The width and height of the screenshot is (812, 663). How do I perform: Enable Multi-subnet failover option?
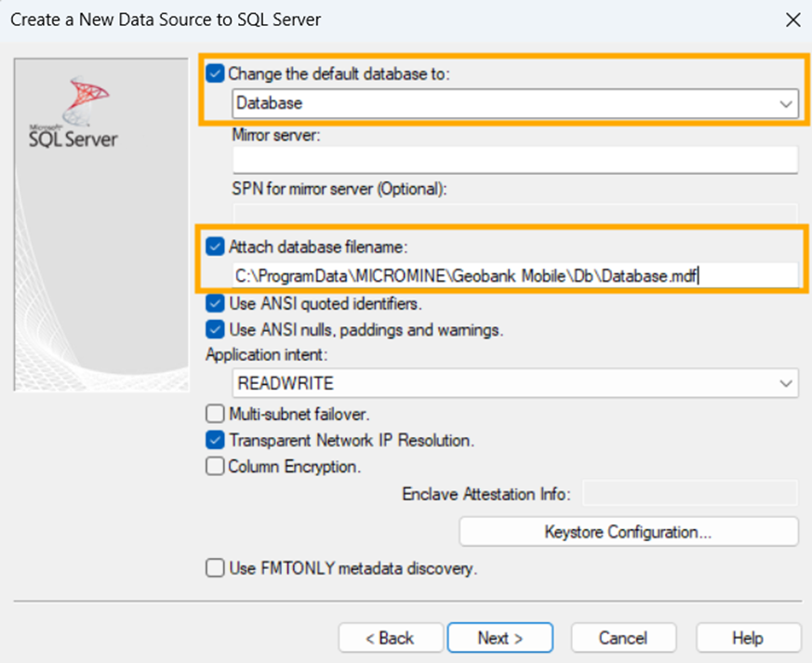[x=216, y=414]
